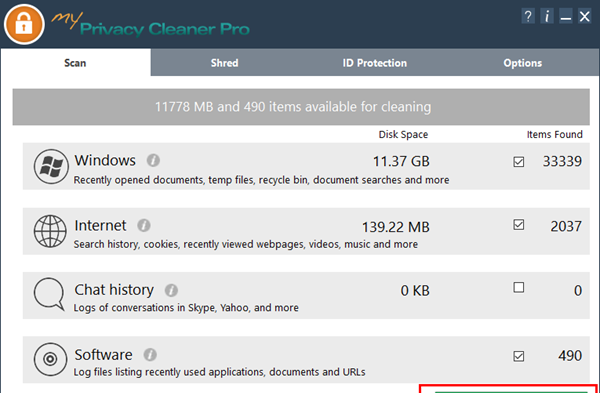Open the about info 'i' icon in title bar
This screenshot has height=393, width=600.
(x=547, y=16)
